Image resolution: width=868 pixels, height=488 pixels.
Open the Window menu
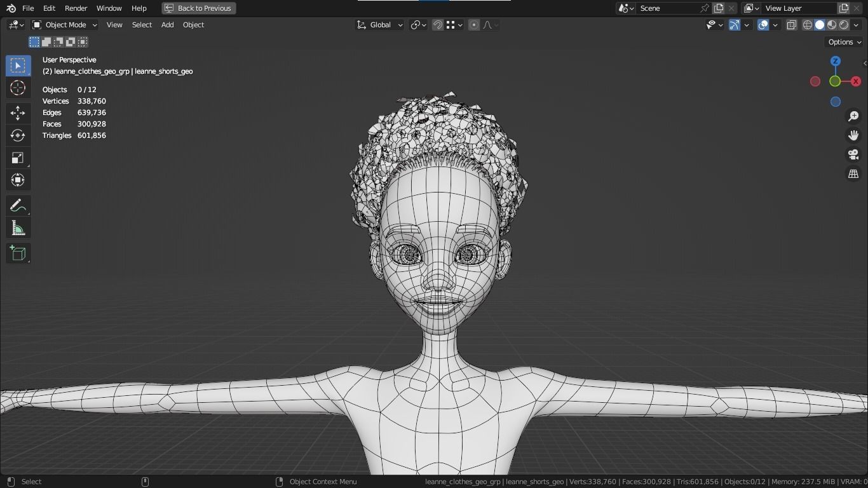(x=109, y=8)
